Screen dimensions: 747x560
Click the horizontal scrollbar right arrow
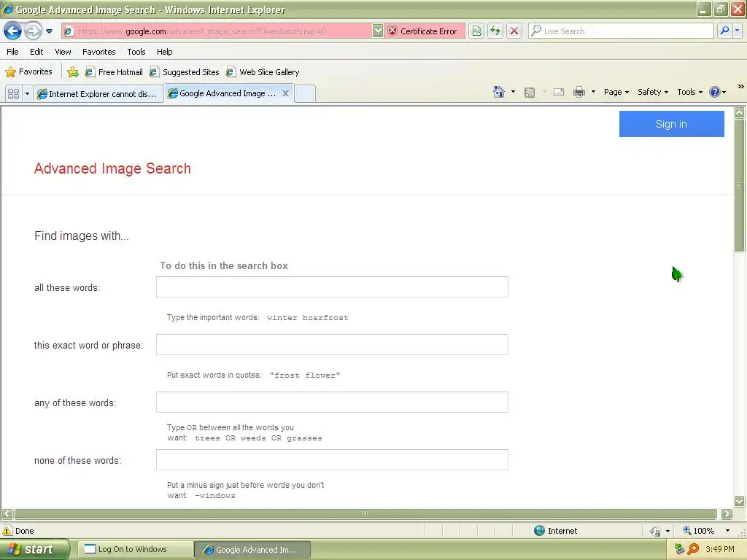727,514
